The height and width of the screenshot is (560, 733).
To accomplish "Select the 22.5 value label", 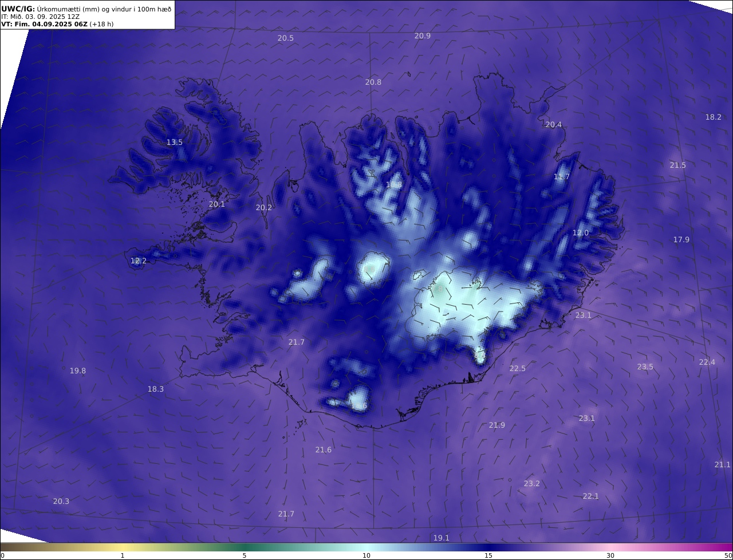I will pyautogui.click(x=518, y=369).
